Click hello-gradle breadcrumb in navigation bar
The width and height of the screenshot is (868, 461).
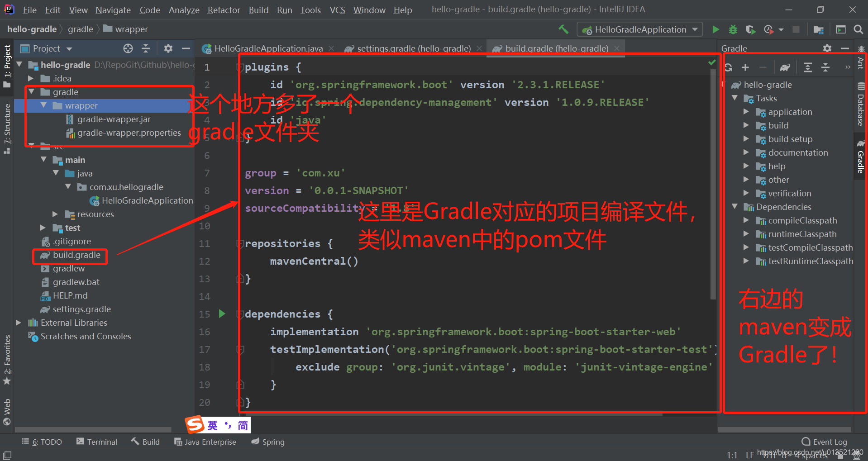[32, 29]
